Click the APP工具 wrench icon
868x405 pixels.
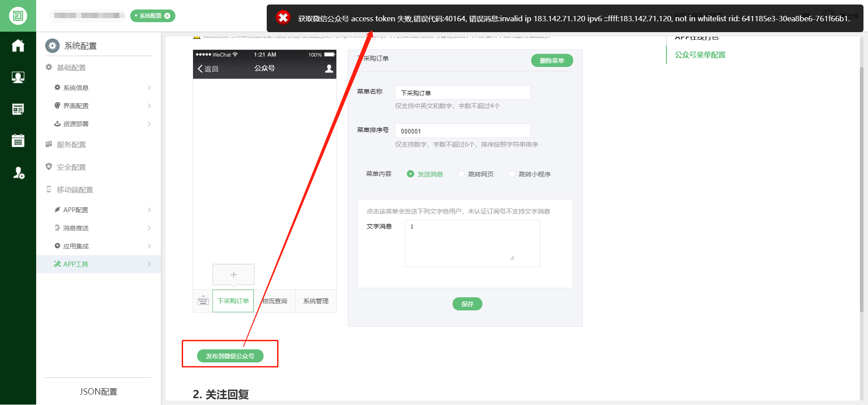(x=57, y=264)
